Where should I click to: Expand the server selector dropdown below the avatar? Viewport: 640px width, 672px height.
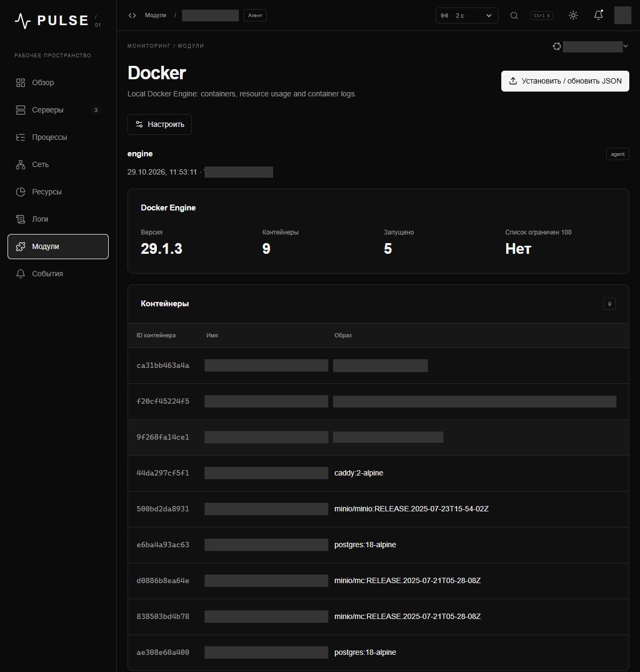(590, 47)
